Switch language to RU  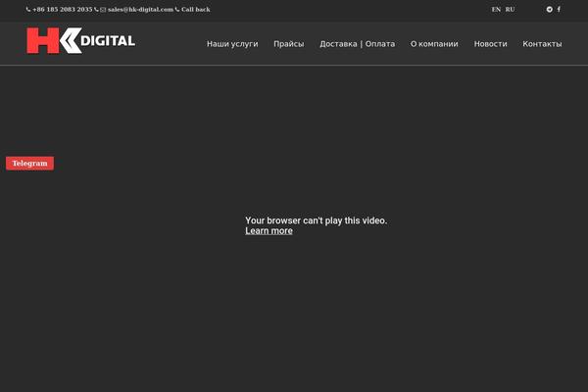click(510, 10)
